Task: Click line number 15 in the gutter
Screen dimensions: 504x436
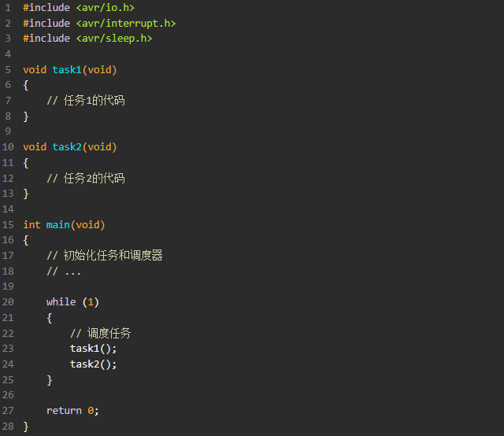Action: [x=8, y=224]
